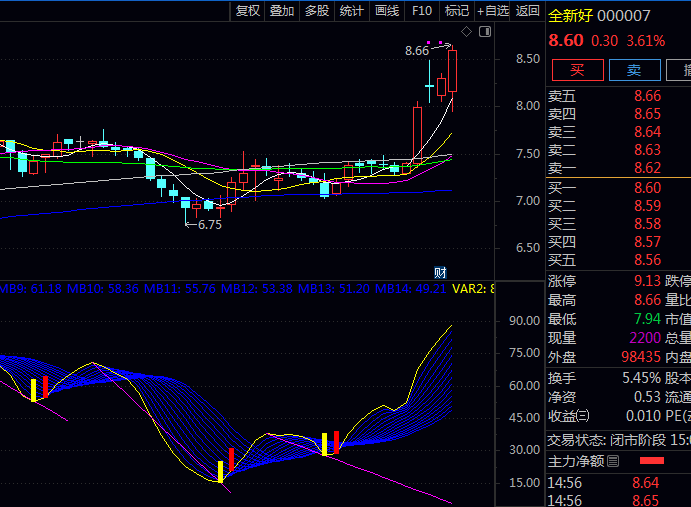
Task: Open the 主力净额 list icon
Action: 614,461
